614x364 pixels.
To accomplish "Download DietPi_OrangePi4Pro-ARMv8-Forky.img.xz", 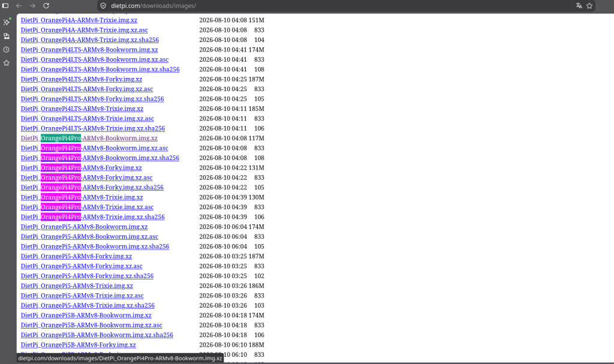I will coord(81,168).
